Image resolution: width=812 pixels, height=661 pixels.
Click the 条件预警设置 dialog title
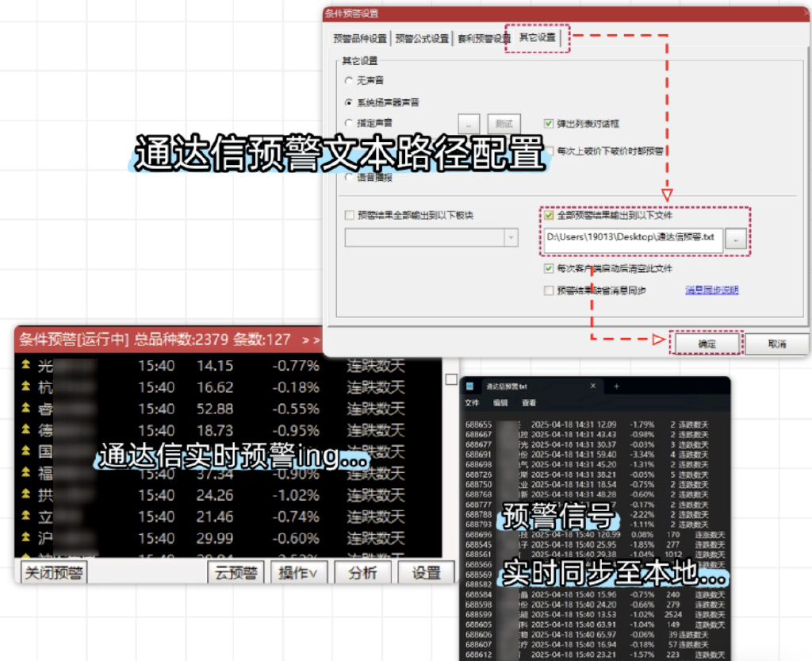click(351, 13)
